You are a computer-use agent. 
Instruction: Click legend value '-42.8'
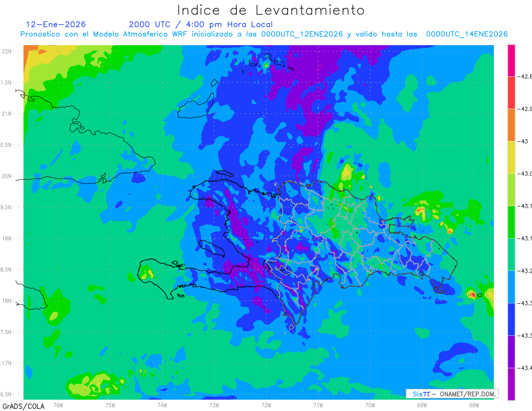[526, 77]
